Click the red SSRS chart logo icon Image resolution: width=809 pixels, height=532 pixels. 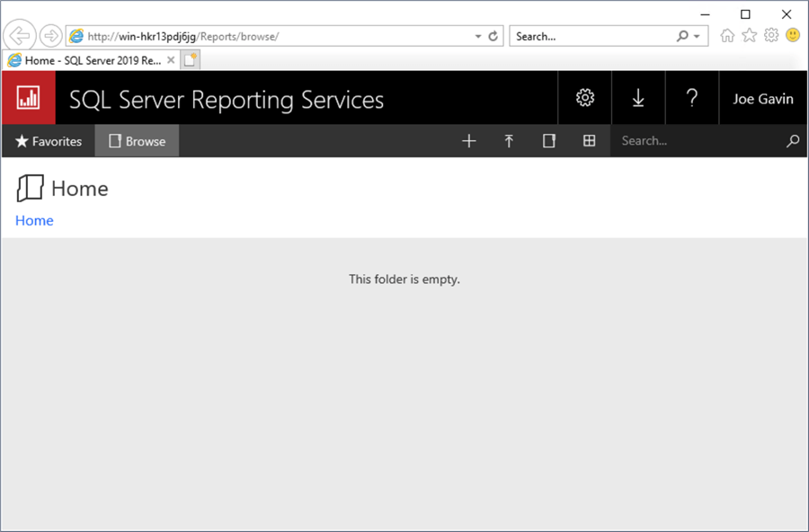29,98
